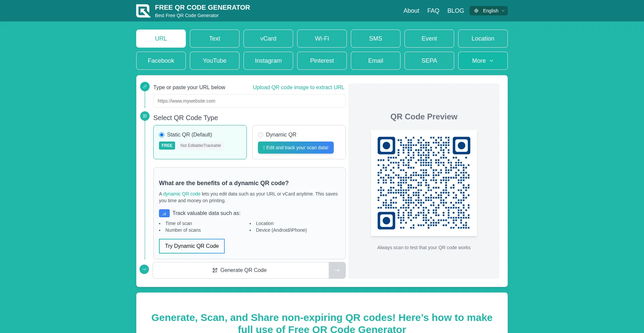644x333 pixels.
Task: Click 'What are the benefits' heading
Action: coord(224,183)
